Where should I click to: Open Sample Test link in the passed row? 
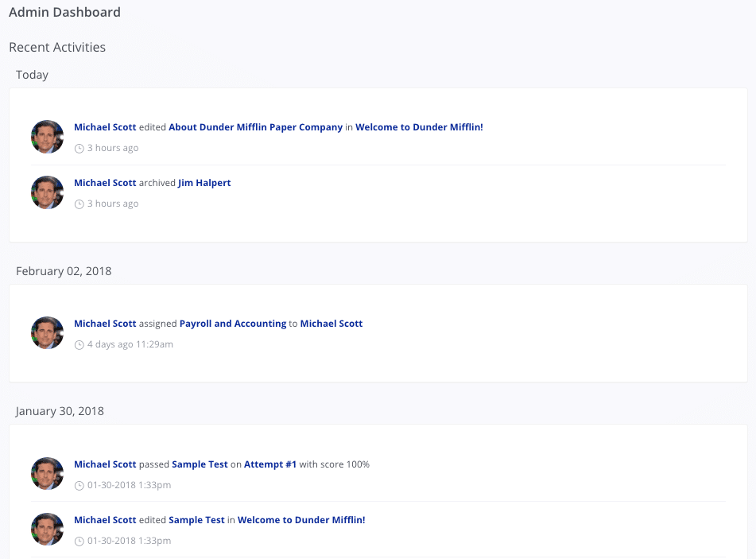click(200, 464)
